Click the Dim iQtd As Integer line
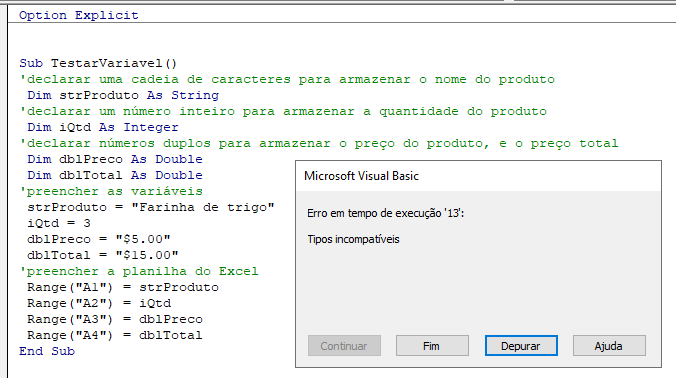This screenshot has height=378, width=676. 103,127
